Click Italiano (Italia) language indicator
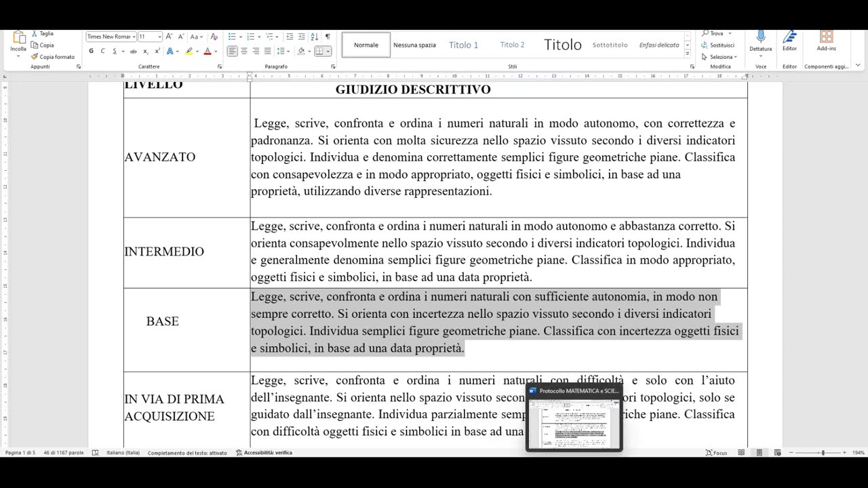This screenshot has width=868, height=488. click(123, 453)
